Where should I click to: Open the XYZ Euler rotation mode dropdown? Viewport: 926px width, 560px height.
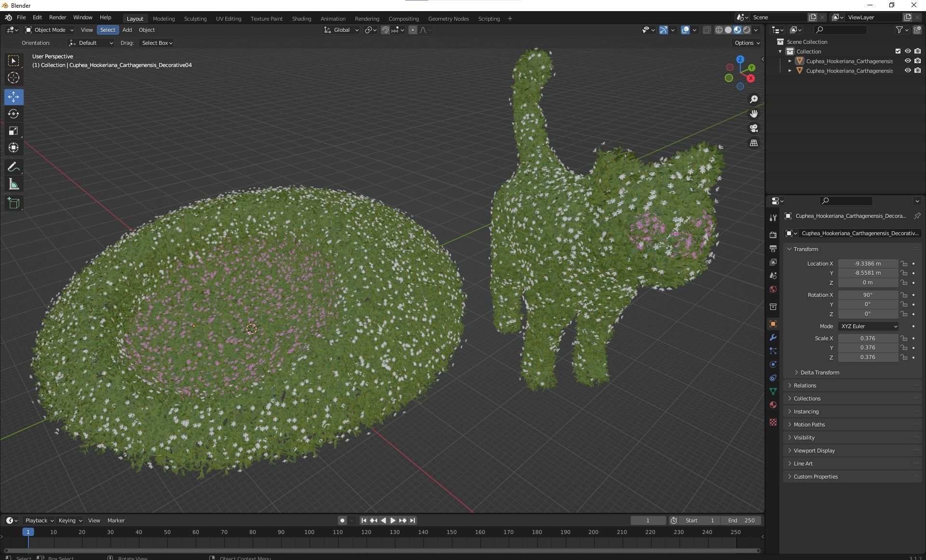pos(868,326)
